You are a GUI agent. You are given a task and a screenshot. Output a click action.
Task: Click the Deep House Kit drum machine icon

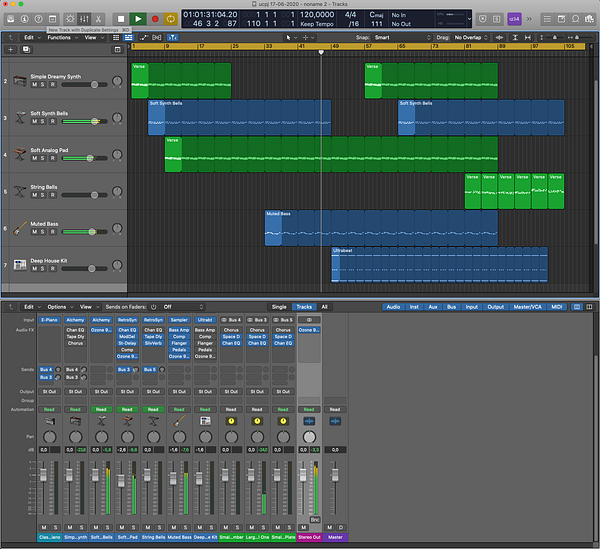click(20, 265)
